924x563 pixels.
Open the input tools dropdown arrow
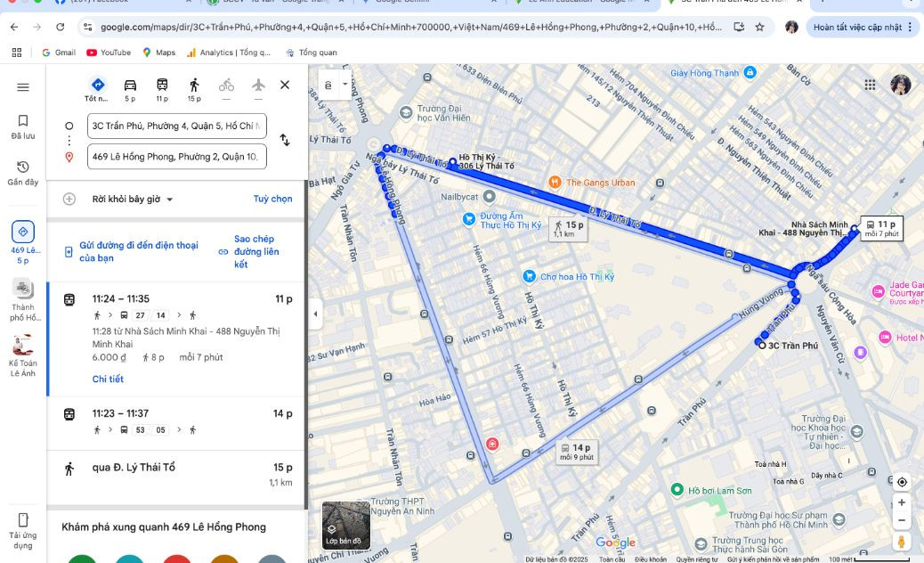tap(345, 84)
